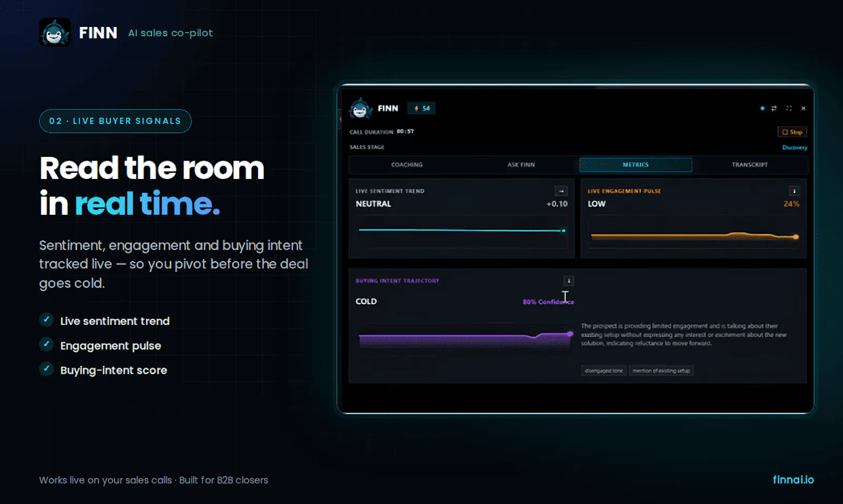The height and width of the screenshot is (504, 843).
Task: Click the 'BUYING INTENT TRAJECTORY' heading
Action: coord(397,281)
